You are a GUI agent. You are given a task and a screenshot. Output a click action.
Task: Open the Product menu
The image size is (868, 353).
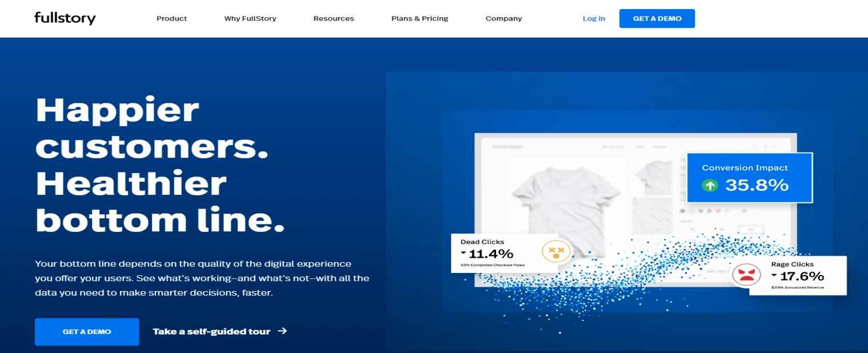pyautogui.click(x=171, y=18)
